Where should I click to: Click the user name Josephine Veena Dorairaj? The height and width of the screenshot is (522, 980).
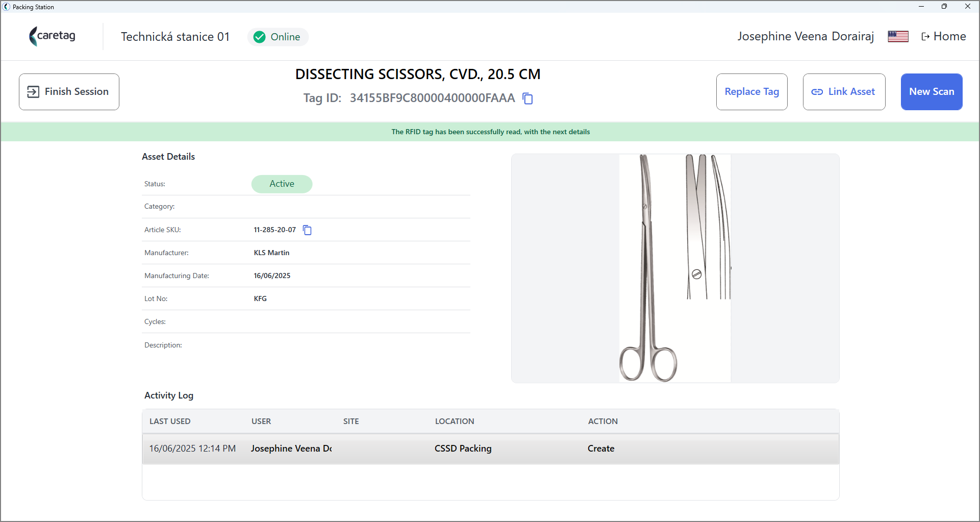tap(806, 37)
